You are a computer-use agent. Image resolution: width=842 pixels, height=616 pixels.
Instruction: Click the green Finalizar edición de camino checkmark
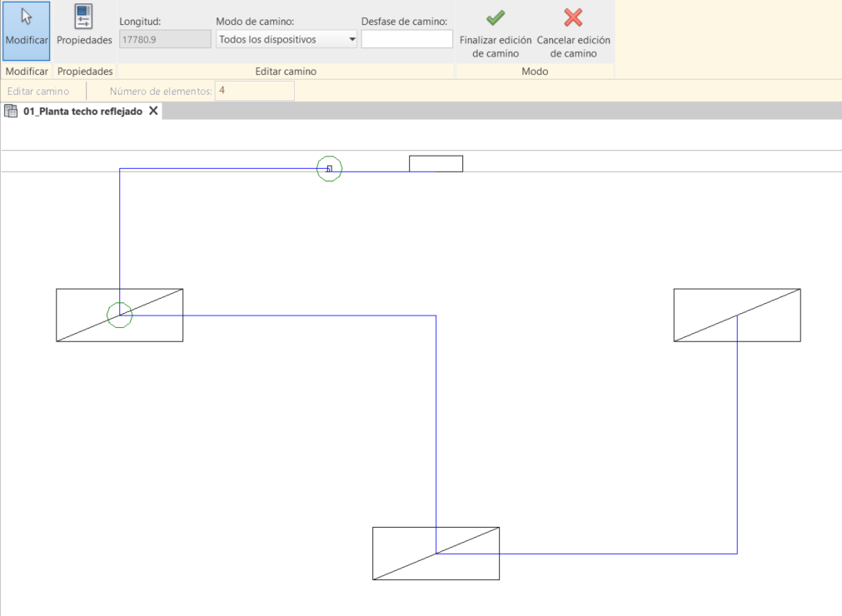pos(495,17)
